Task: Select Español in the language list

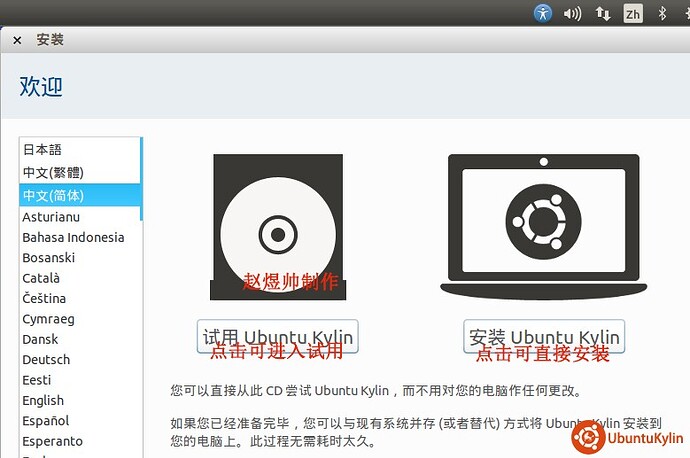Action: (x=80, y=421)
